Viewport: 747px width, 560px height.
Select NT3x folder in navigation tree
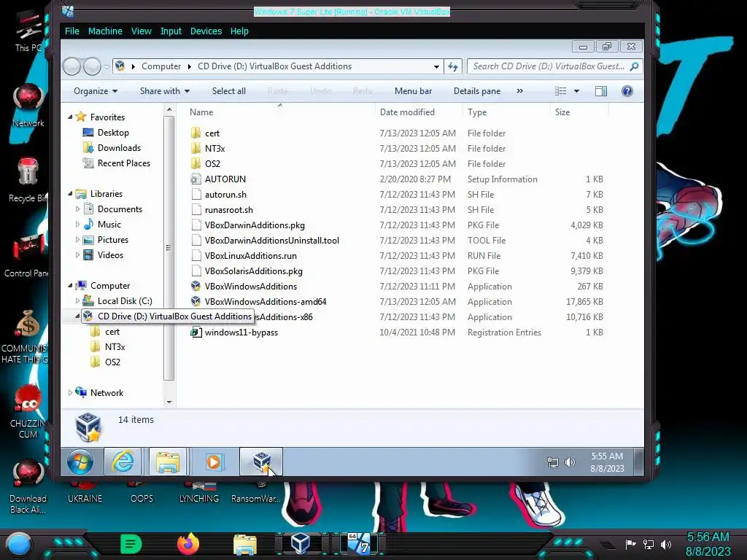point(115,346)
